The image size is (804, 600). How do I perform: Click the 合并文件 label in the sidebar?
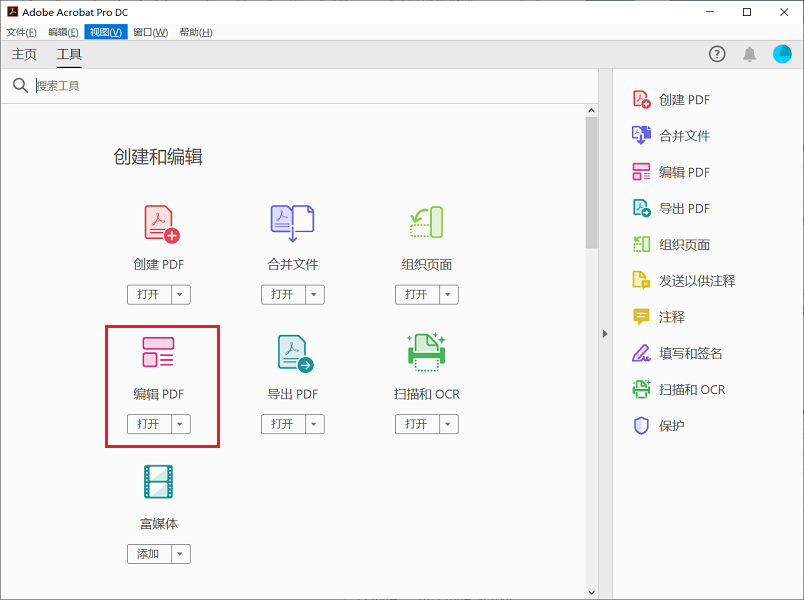point(684,136)
